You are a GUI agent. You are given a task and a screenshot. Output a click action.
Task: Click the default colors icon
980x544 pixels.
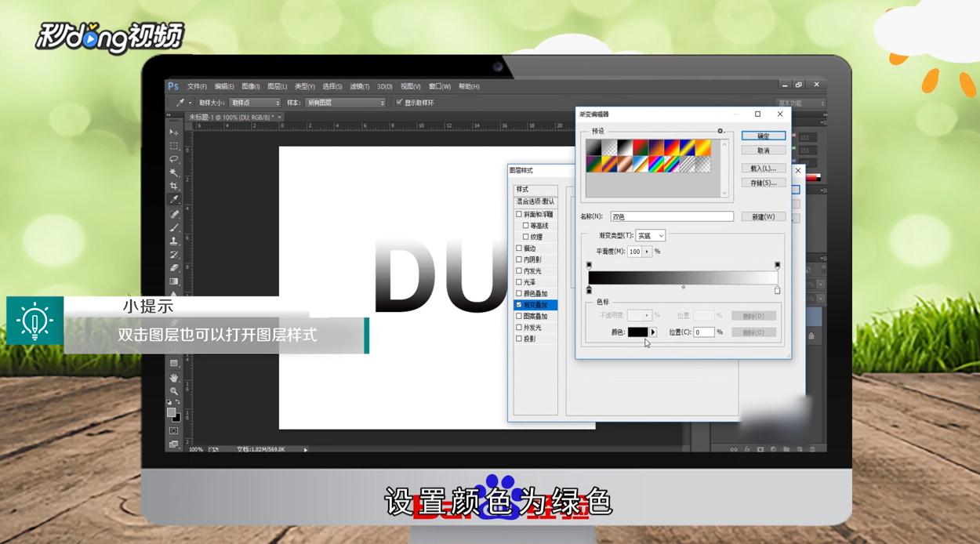(169, 403)
